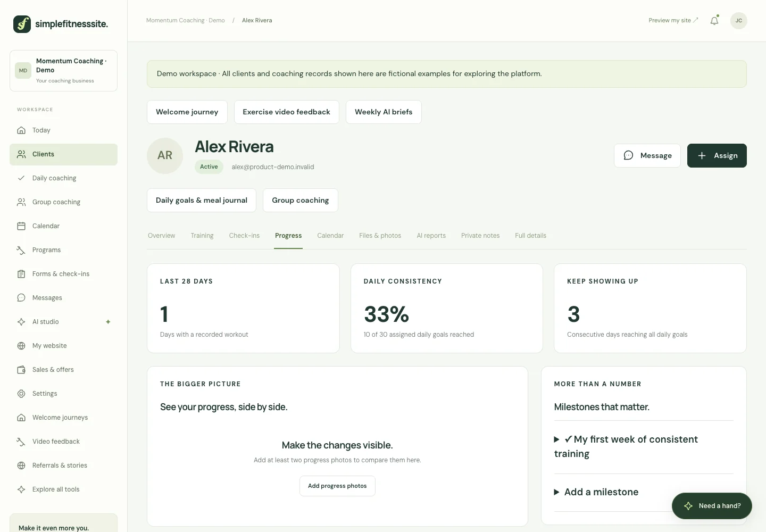Click the Calendar icon in sidebar
766x532 pixels.
(21, 226)
